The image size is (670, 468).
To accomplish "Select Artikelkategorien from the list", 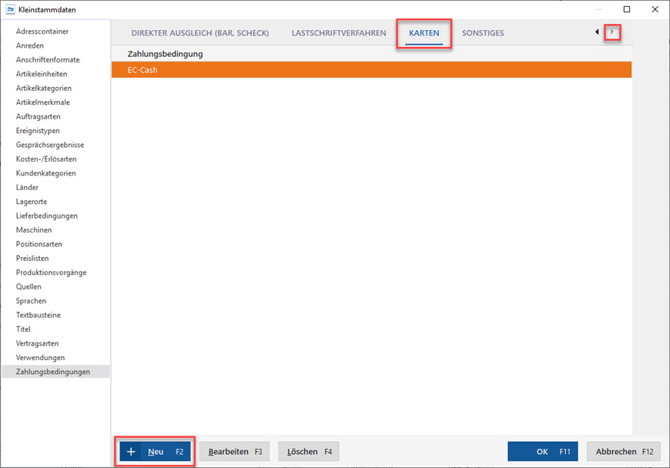I will 44,88.
